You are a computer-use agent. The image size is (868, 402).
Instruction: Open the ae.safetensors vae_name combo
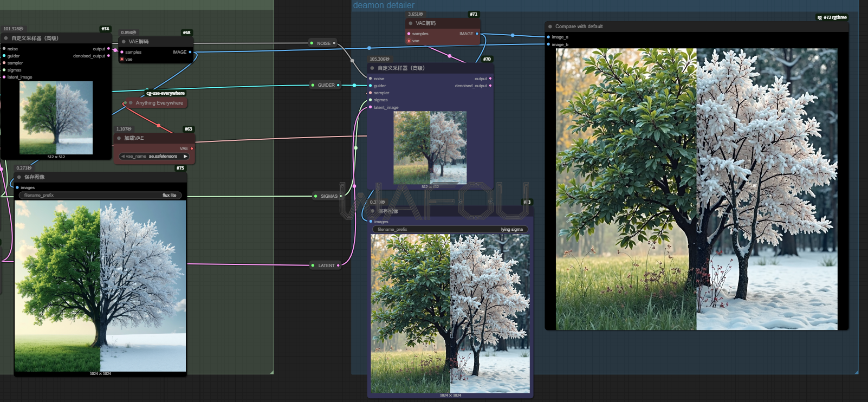pyautogui.click(x=154, y=156)
